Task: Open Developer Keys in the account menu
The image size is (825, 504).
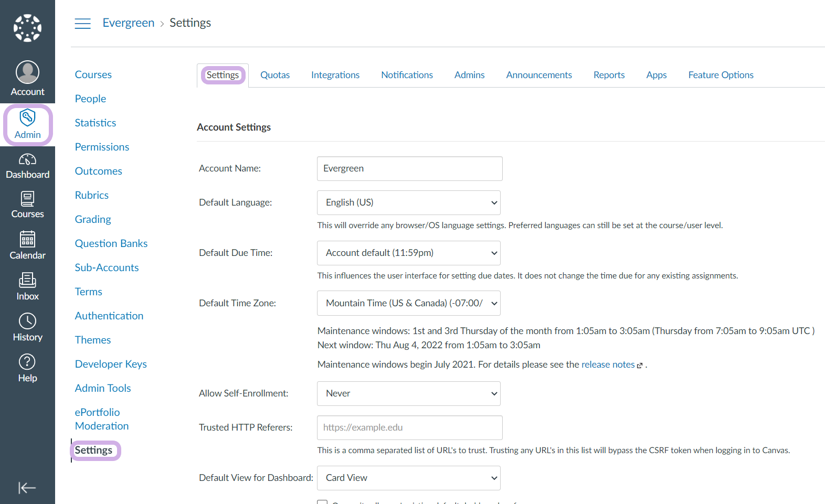Action: click(x=111, y=364)
